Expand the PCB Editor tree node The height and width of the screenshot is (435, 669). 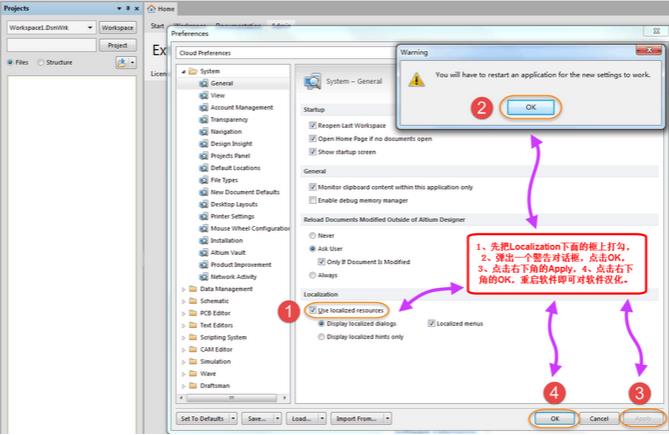[x=183, y=313]
